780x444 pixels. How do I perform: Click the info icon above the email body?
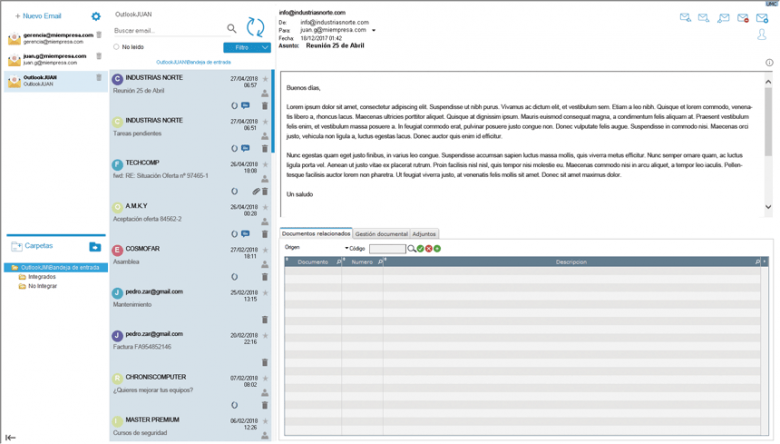[x=769, y=62]
